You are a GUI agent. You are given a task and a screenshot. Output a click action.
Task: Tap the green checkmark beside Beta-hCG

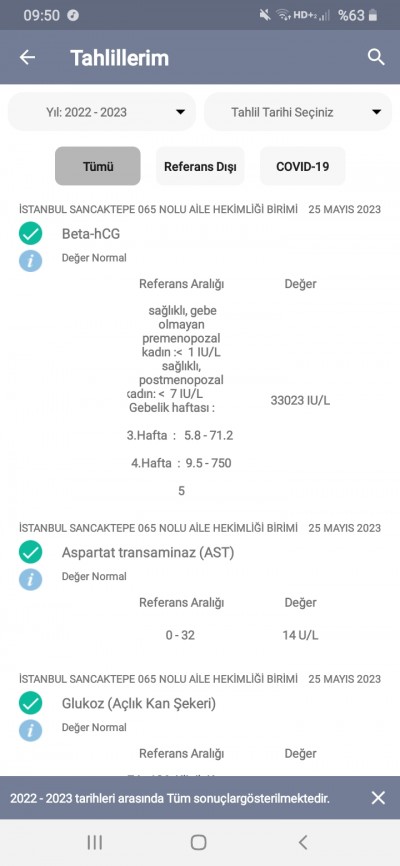(x=30, y=233)
